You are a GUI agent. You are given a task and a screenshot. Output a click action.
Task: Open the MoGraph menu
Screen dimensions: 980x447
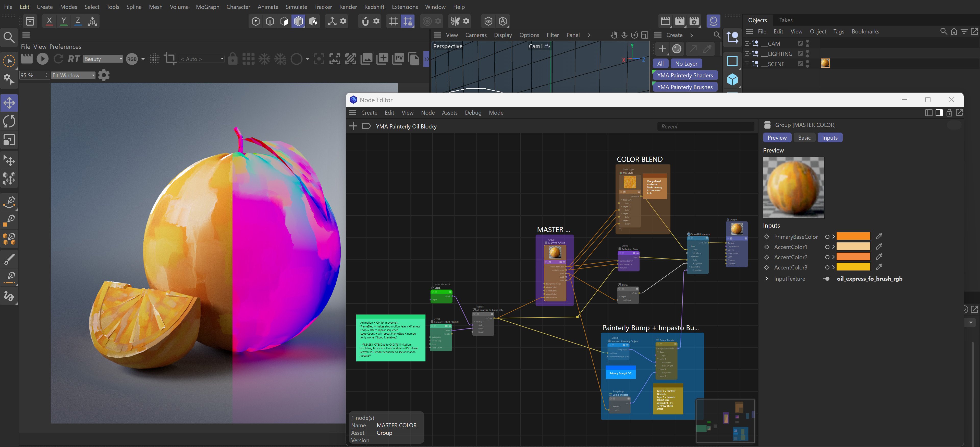(x=207, y=7)
